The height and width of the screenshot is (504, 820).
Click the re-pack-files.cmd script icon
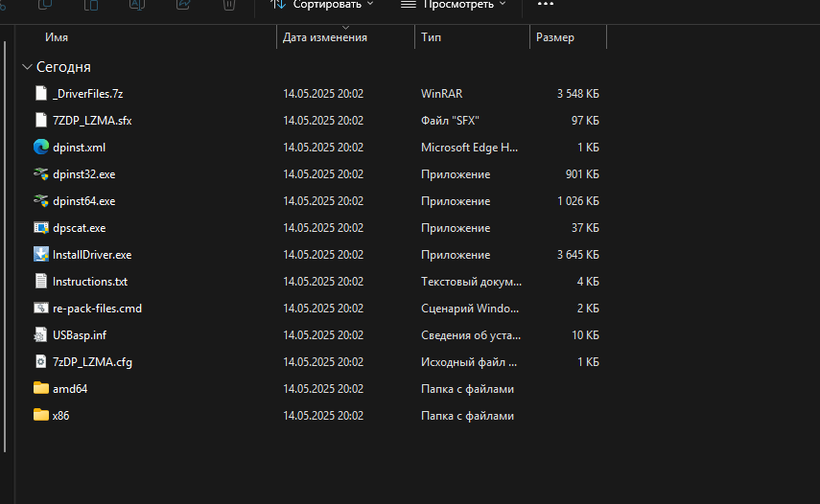40,309
